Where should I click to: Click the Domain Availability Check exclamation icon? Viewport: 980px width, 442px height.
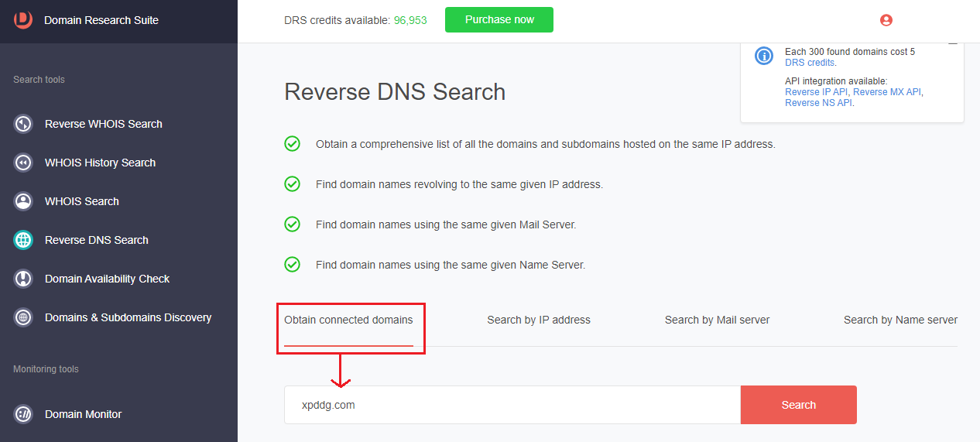(x=23, y=279)
